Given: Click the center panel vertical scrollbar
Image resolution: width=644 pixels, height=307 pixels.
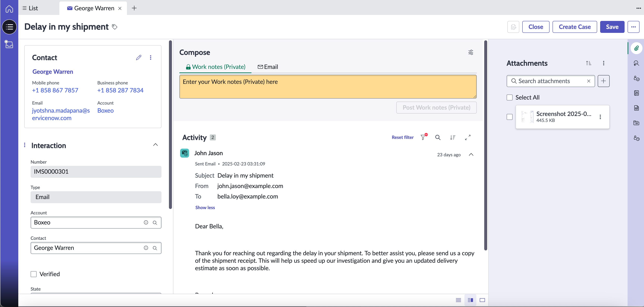Looking at the screenshot, I should click(x=486, y=145).
